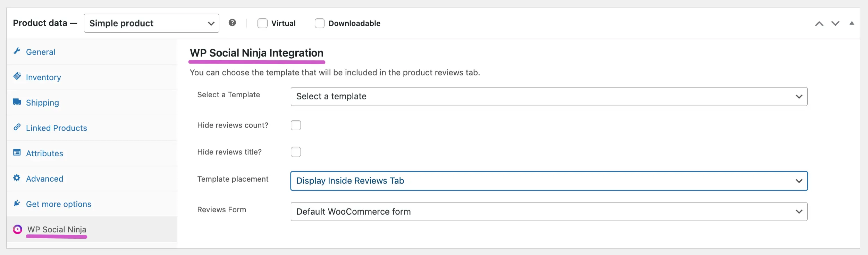The width and height of the screenshot is (868, 255).
Task: Click the Get more options plug icon
Action: 17,203
